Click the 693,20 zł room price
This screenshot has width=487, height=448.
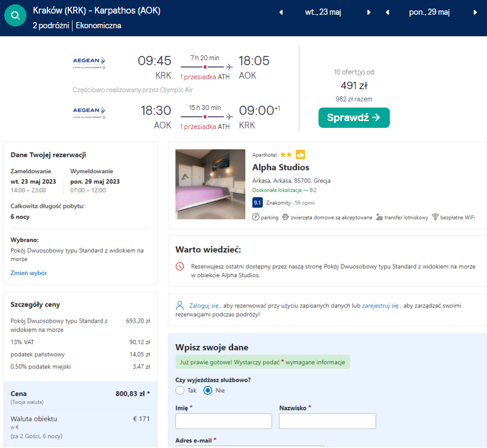pyautogui.click(x=138, y=321)
